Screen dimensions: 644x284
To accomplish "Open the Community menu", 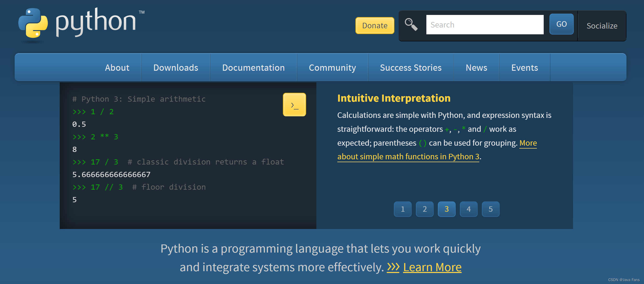I will pyautogui.click(x=332, y=68).
